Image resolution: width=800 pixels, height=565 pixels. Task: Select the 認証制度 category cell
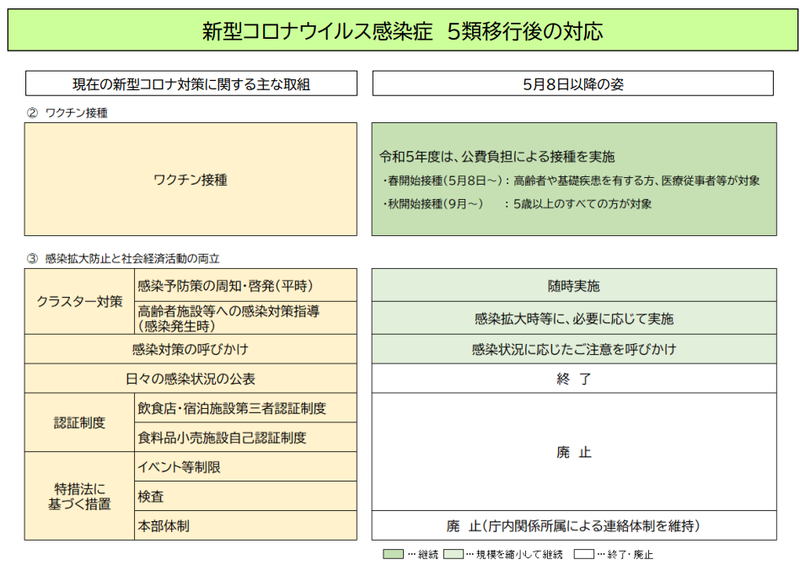[x=79, y=422]
